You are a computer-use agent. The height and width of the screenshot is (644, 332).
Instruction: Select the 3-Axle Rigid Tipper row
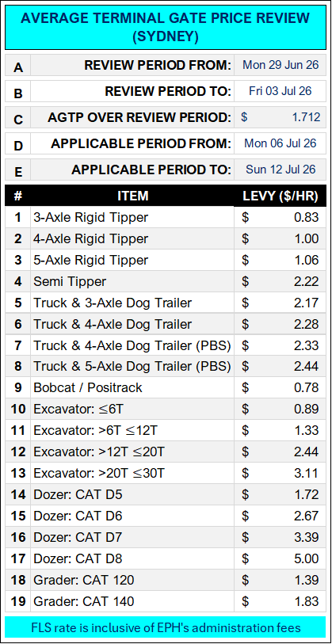(x=166, y=217)
